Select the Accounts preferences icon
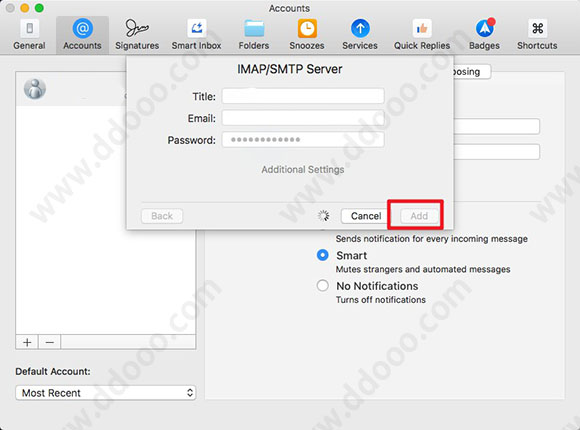 pos(82,35)
